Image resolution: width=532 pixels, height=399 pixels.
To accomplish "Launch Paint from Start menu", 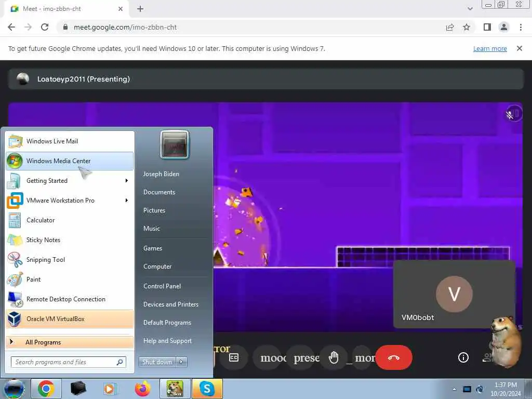I will (70, 279).
